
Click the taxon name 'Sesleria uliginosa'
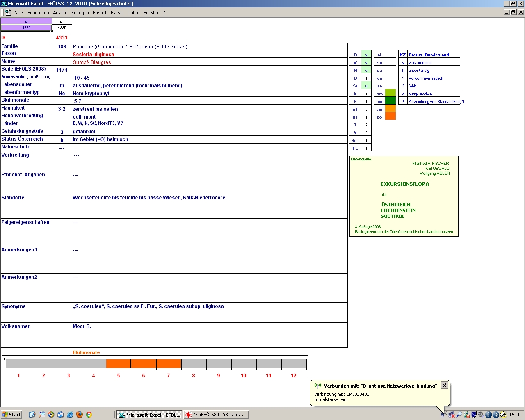94,54
